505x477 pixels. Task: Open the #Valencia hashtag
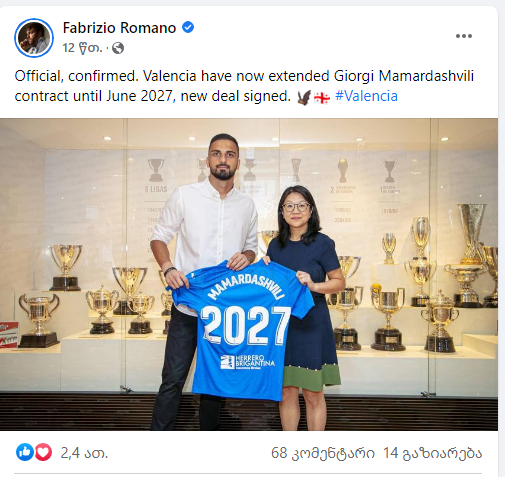(x=366, y=96)
